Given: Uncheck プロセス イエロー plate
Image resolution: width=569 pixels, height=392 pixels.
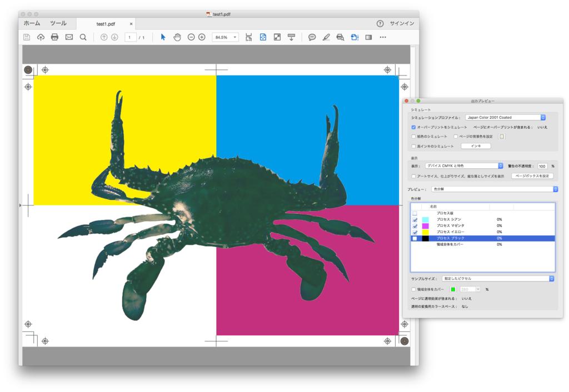Looking at the screenshot, I should tap(415, 232).
